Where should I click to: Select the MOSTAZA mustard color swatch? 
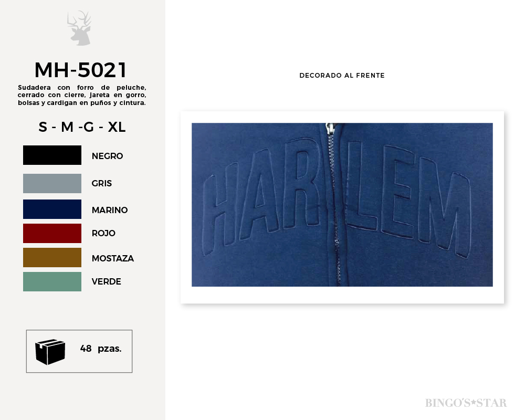[52, 258]
